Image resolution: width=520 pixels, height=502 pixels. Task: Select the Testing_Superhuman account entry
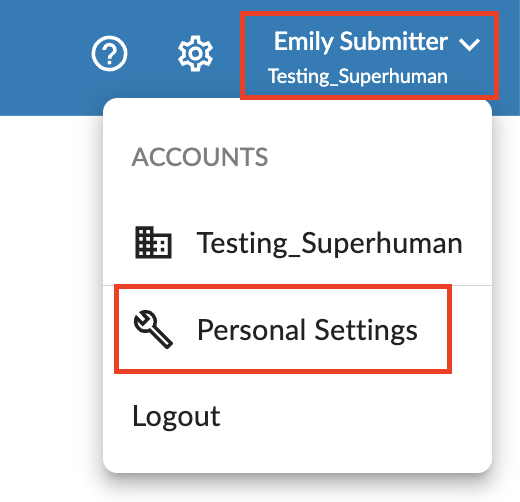tap(297, 243)
